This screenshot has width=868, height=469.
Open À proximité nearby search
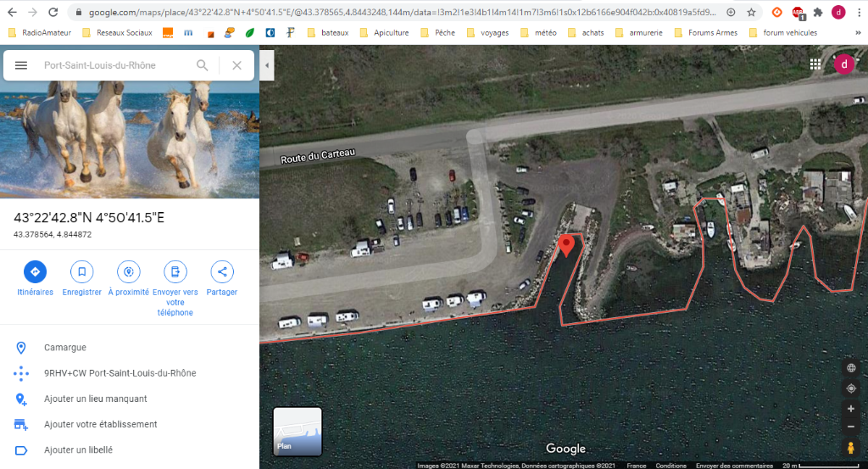pos(129,272)
